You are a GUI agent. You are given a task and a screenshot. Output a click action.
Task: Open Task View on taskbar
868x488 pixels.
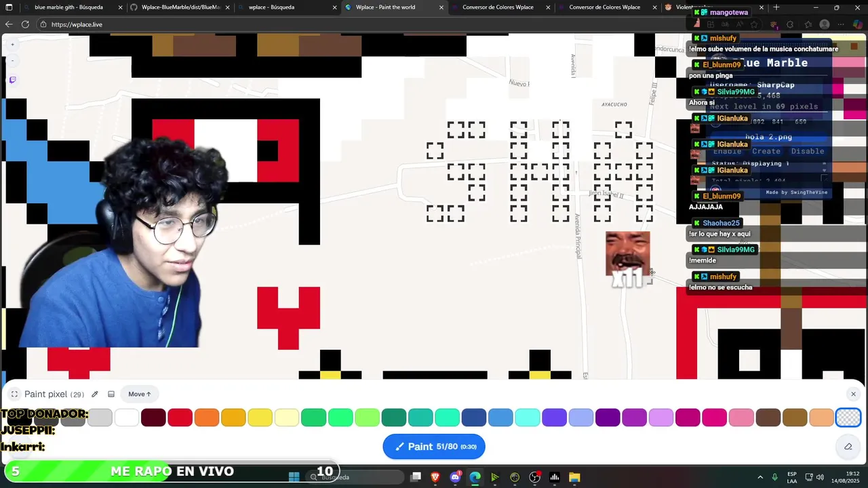(416, 477)
